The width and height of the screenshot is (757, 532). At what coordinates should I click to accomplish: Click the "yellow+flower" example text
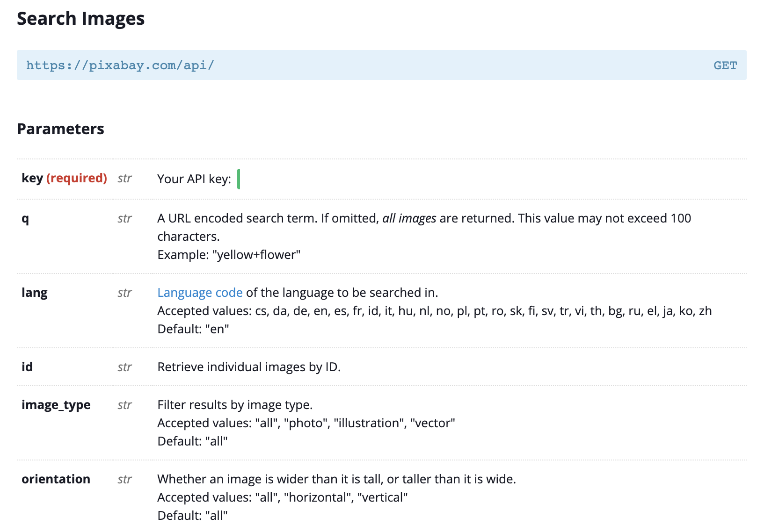tap(256, 255)
